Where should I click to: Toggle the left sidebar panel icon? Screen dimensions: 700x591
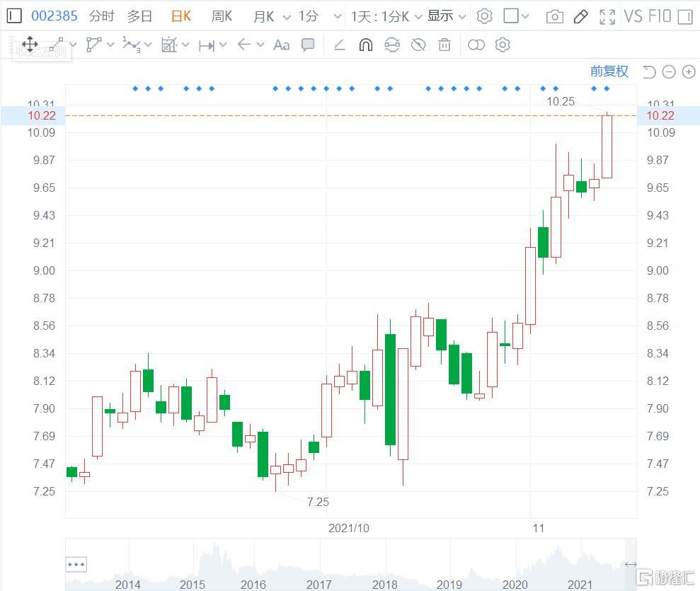click(x=14, y=16)
